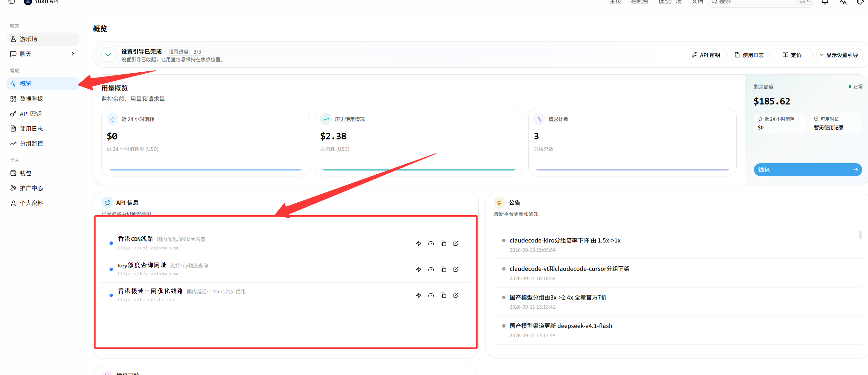Screen dimensions: 868x375
Task: Click lightning icon for key额度查询网址 row
Action: pos(418,269)
